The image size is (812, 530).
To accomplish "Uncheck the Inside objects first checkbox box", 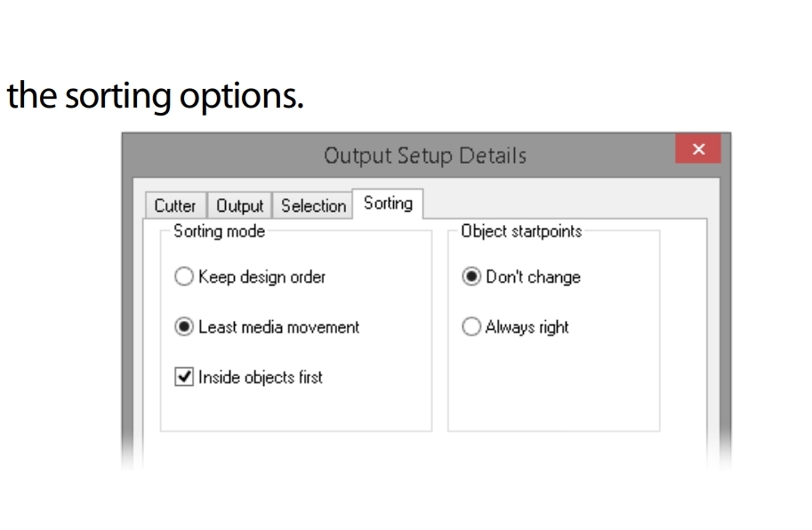I will coord(184,377).
